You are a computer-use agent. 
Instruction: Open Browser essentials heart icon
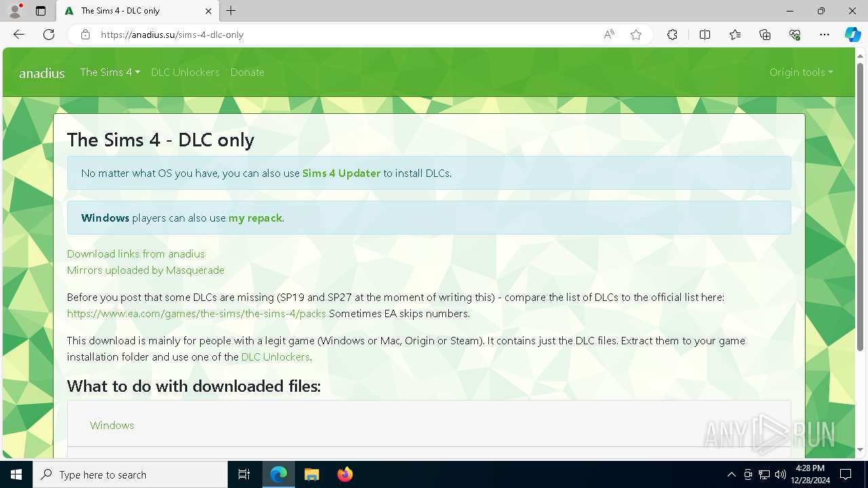(795, 35)
